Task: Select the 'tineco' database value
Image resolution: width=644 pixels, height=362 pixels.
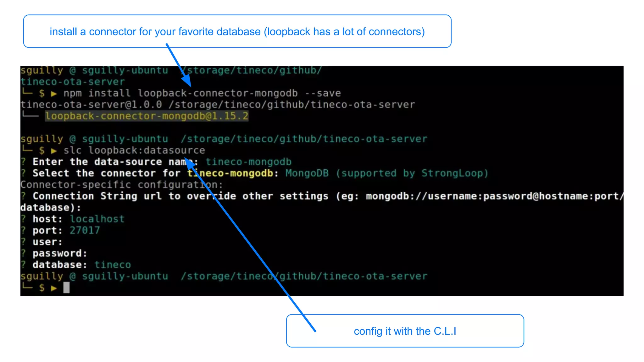Action: 113,265
